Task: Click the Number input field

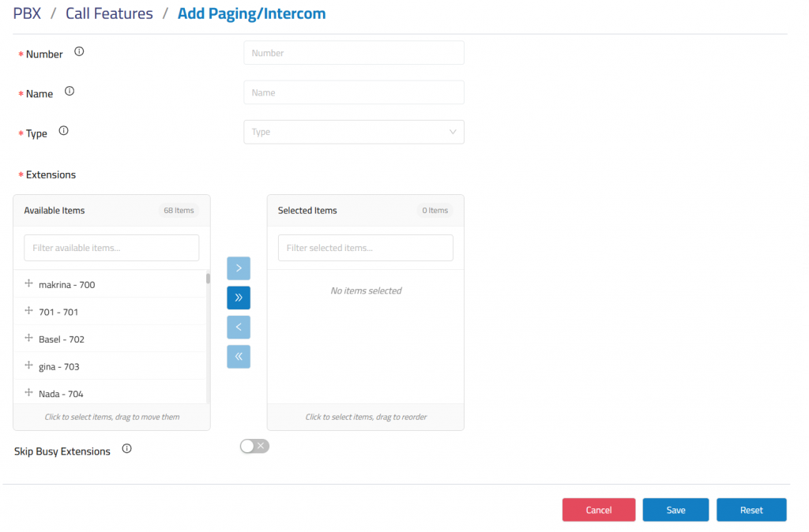Action: click(x=353, y=53)
